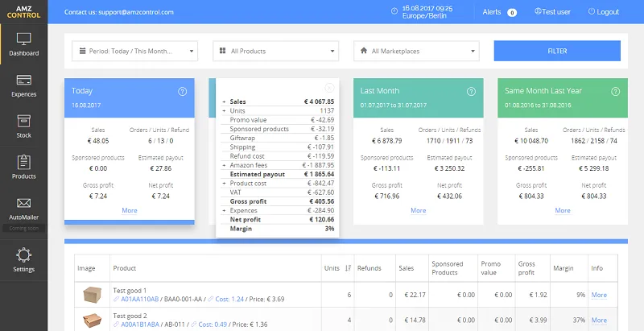The image size is (644, 331).
Task: Sort table by Units sort icon
Action: [348, 268]
